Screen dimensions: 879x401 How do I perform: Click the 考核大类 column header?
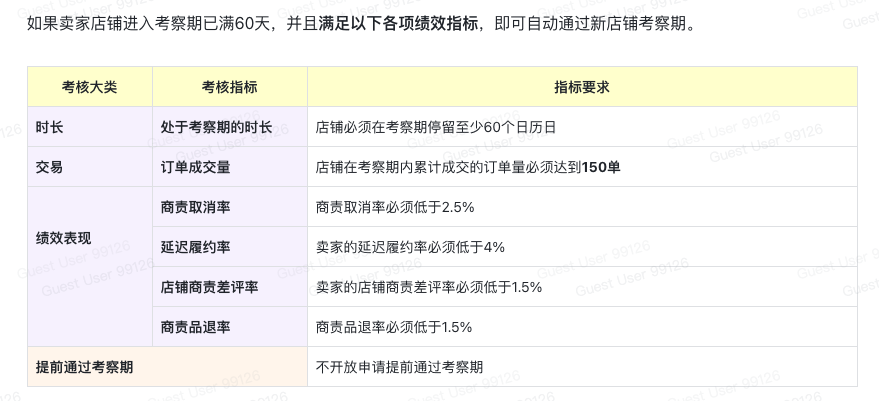(x=89, y=87)
